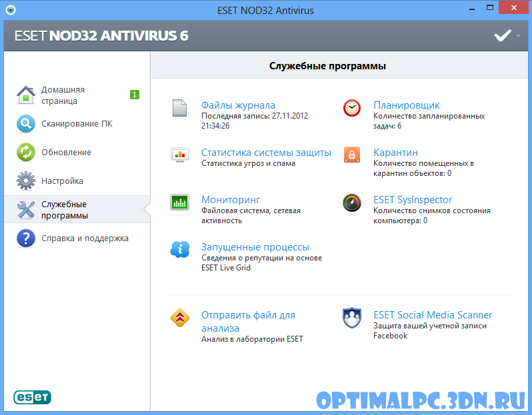Click the text Последняя запись: 27.11.2012

click(255, 116)
